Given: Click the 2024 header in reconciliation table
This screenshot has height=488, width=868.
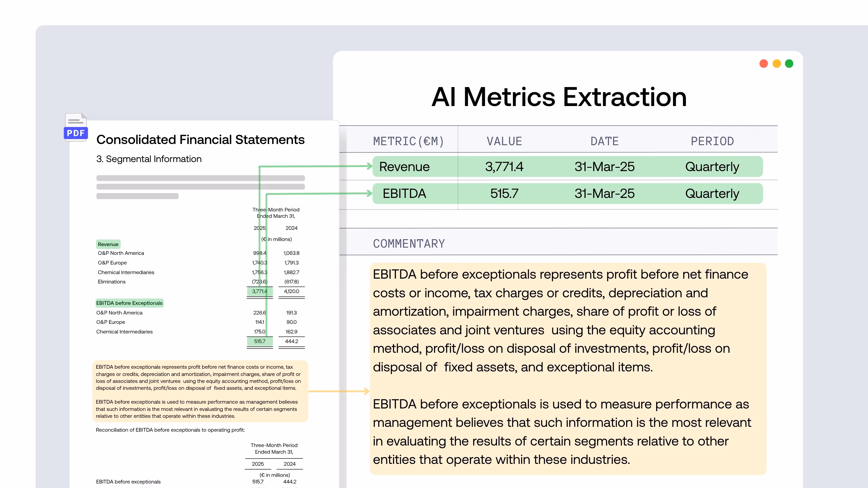Looking at the screenshot, I should (x=290, y=464).
